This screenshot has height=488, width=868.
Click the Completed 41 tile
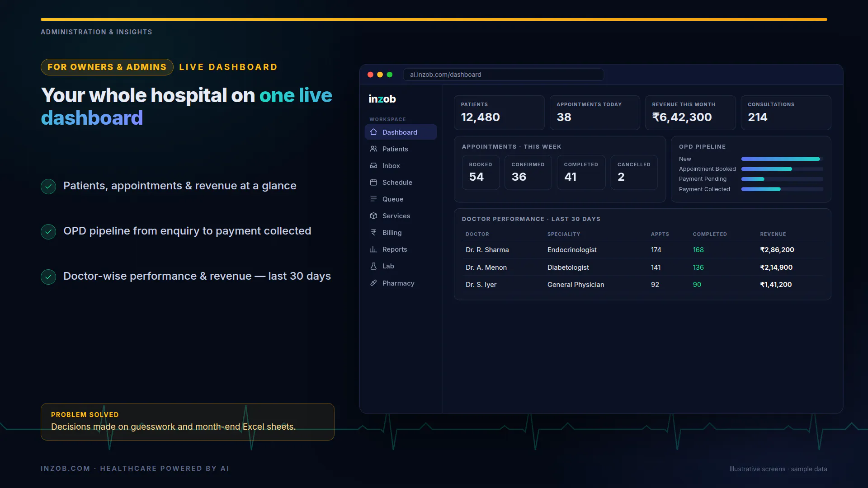pyautogui.click(x=581, y=173)
